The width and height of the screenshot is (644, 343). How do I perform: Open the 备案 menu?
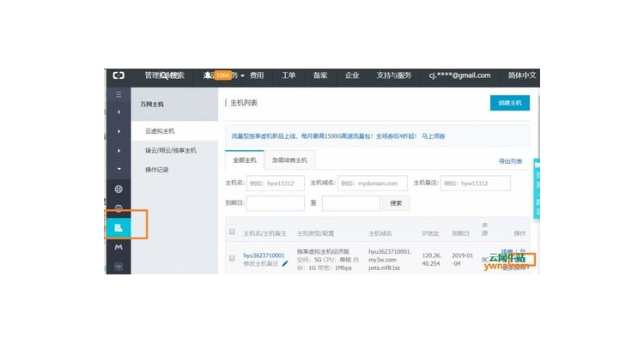[x=320, y=75]
